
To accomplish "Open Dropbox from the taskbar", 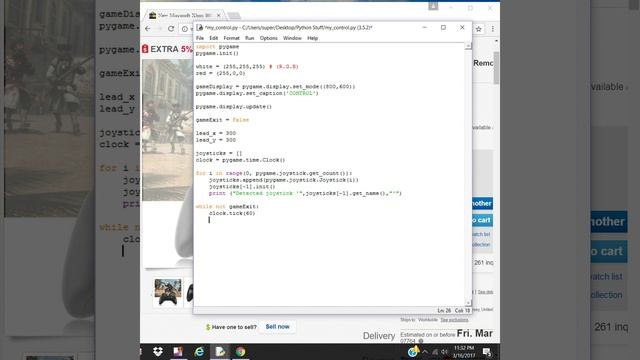I will click(x=158, y=351).
